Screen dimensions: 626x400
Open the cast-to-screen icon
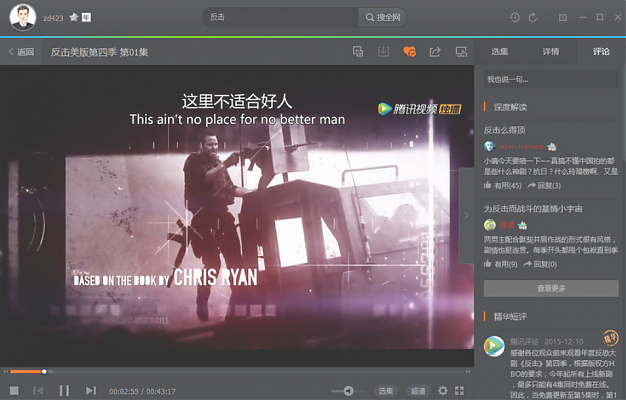click(x=461, y=51)
